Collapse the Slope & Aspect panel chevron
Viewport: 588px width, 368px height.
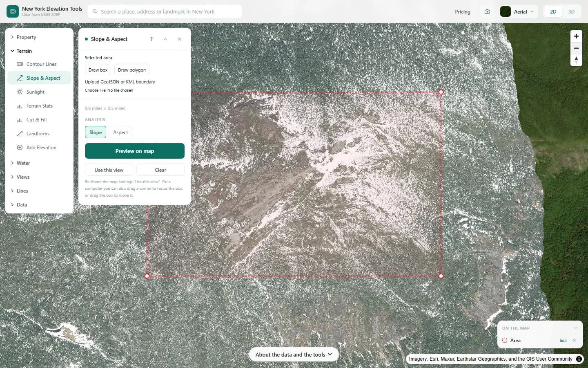click(165, 39)
